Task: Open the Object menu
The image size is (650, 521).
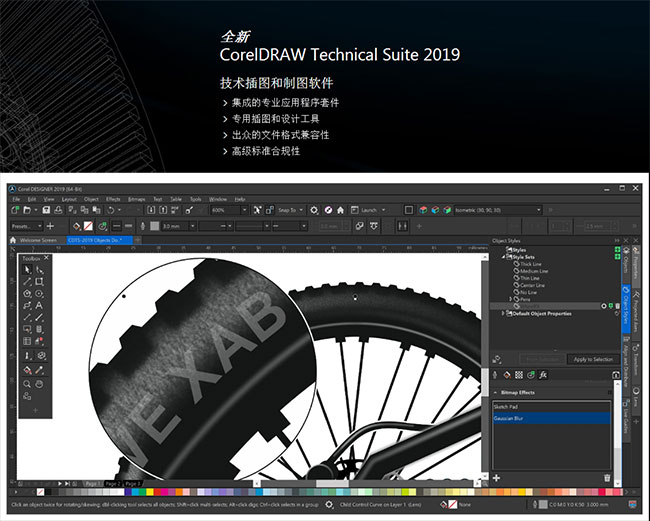Action: pos(91,199)
